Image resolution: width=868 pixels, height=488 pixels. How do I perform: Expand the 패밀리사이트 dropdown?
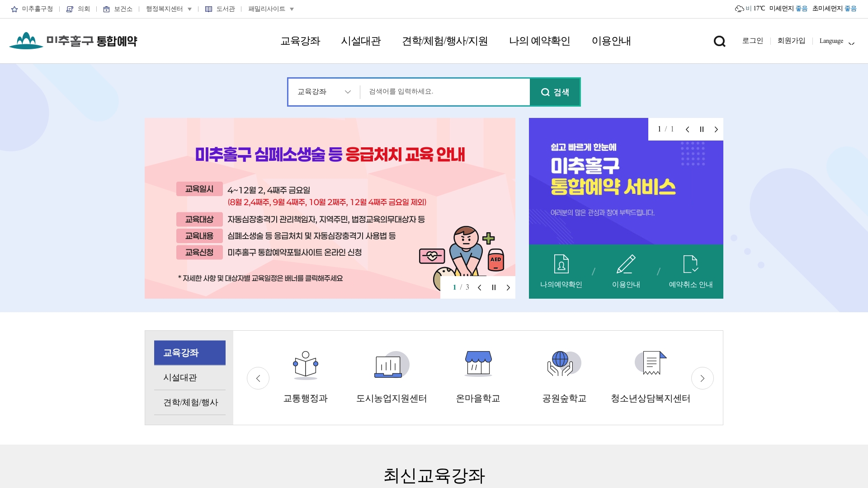[x=271, y=9]
